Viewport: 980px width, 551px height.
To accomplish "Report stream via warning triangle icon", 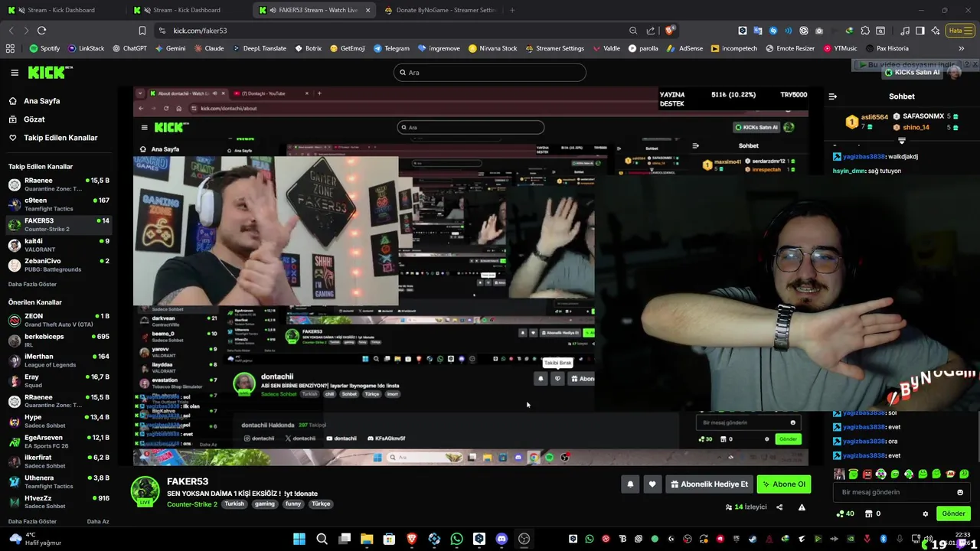I will [x=802, y=507].
